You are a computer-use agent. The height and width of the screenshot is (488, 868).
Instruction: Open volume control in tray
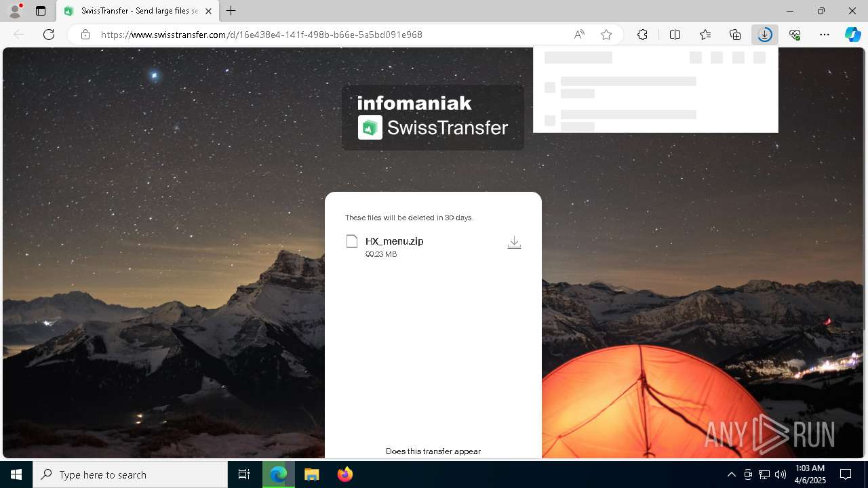781,474
